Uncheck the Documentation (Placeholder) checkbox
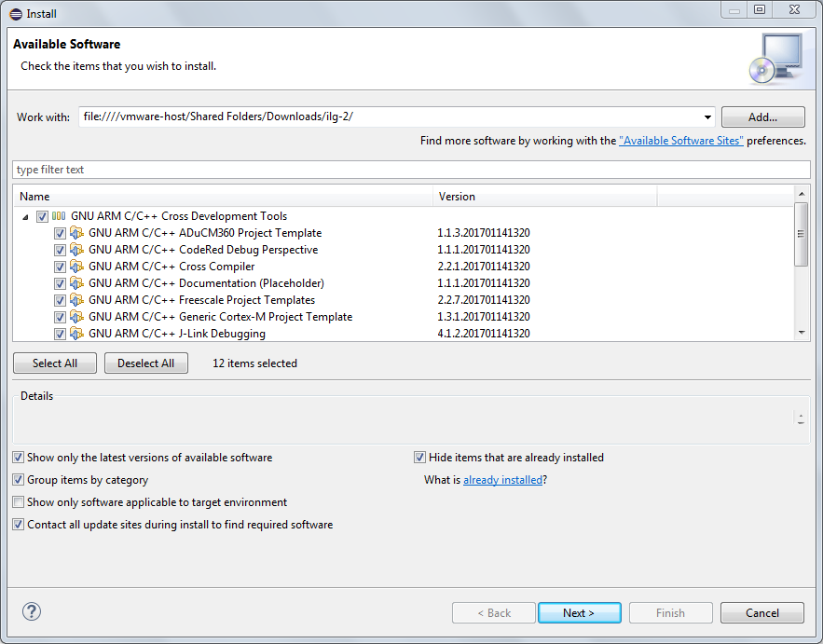The height and width of the screenshot is (644, 823). 60,283
